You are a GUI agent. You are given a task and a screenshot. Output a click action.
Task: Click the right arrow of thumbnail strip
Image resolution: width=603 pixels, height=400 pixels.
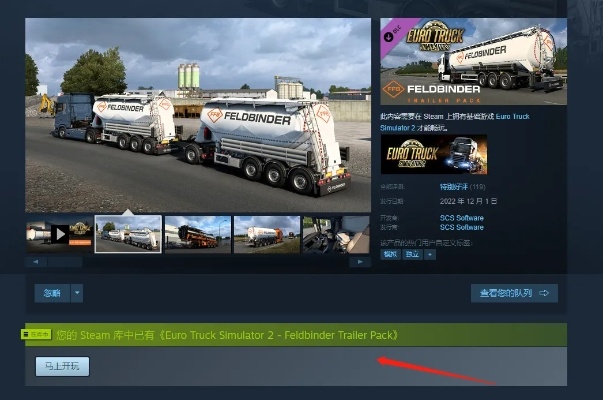360,262
